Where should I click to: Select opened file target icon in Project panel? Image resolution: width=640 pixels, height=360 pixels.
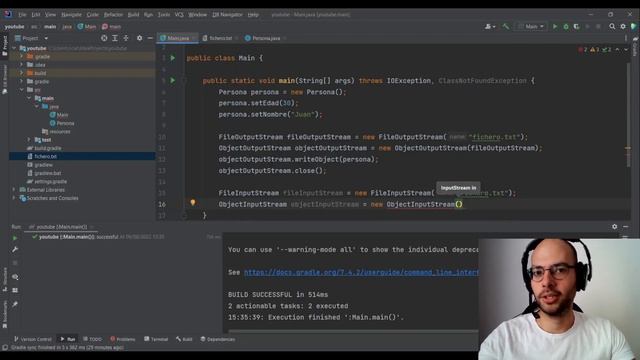[104, 38]
